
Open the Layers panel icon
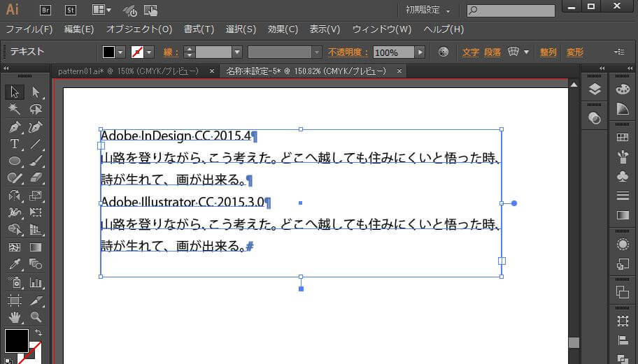[x=595, y=89]
